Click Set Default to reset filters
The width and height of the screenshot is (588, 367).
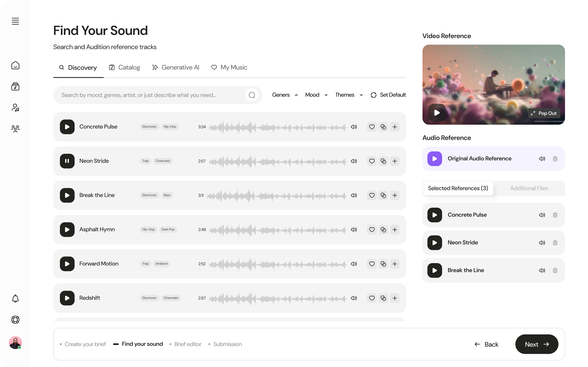[x=388, y=95]
